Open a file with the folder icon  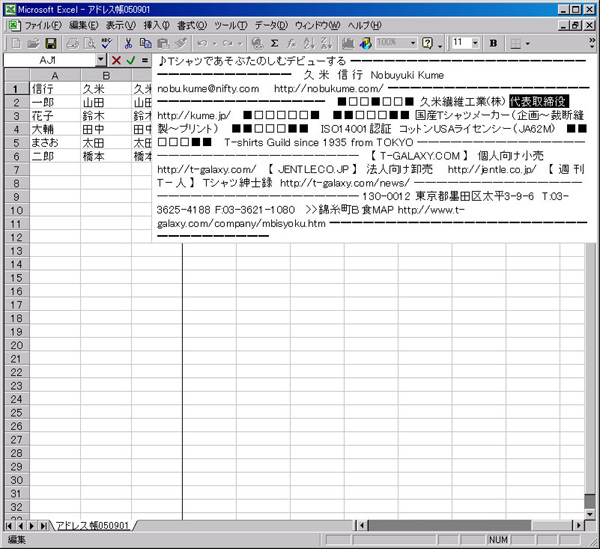pos(34,43)
